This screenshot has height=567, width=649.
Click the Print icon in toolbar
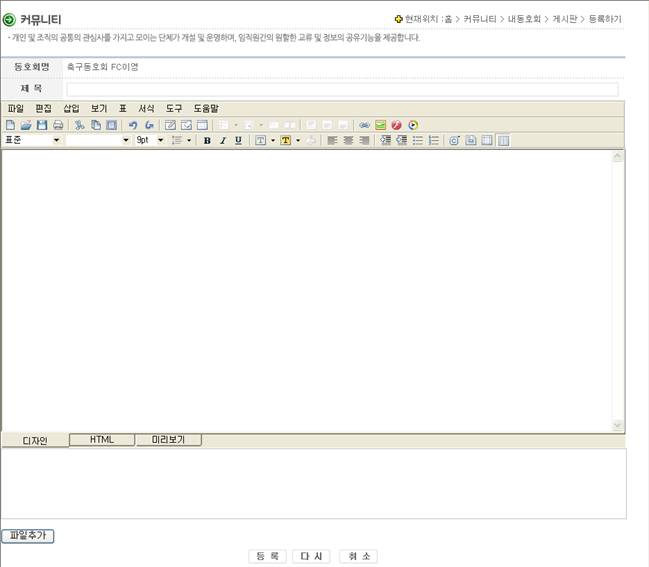(x=58, y=125)
